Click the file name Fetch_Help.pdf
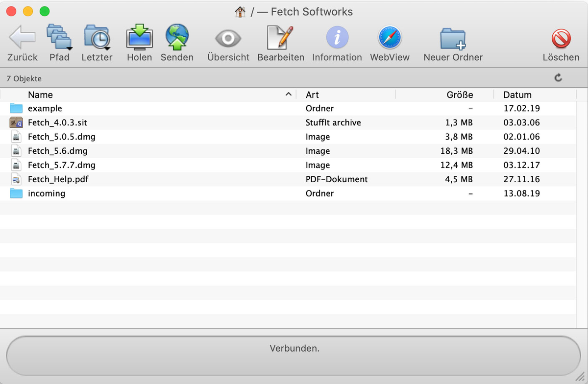The width and height of the screenshot is (588, 384). pos(58,179)
